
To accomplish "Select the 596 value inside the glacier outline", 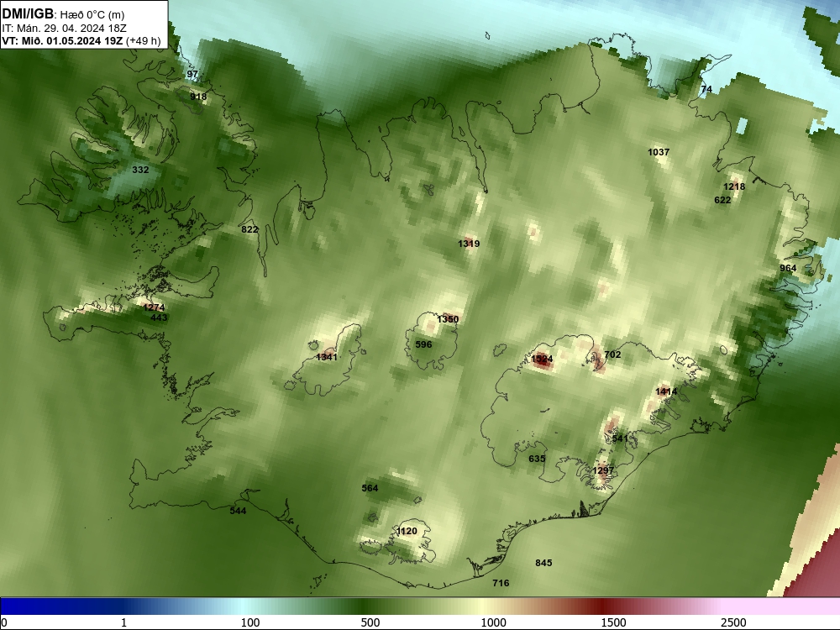I will [x=423, y=344].
